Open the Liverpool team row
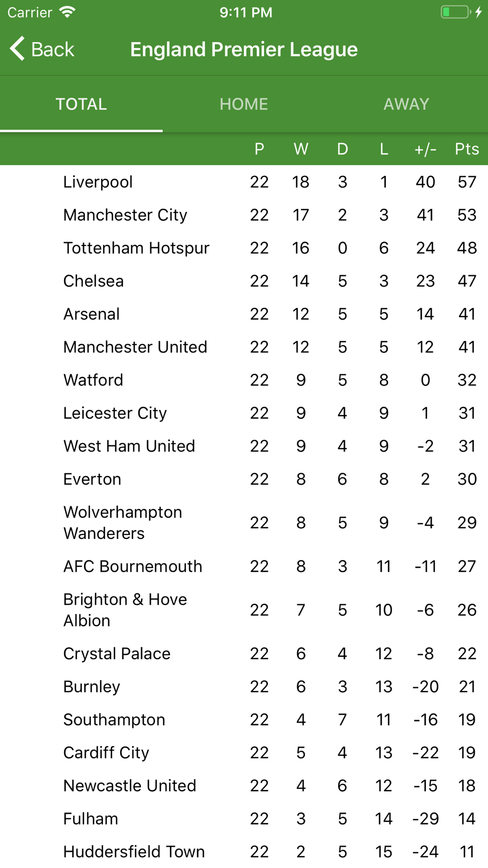The image size is (488, 868). [x=244, y=182]
